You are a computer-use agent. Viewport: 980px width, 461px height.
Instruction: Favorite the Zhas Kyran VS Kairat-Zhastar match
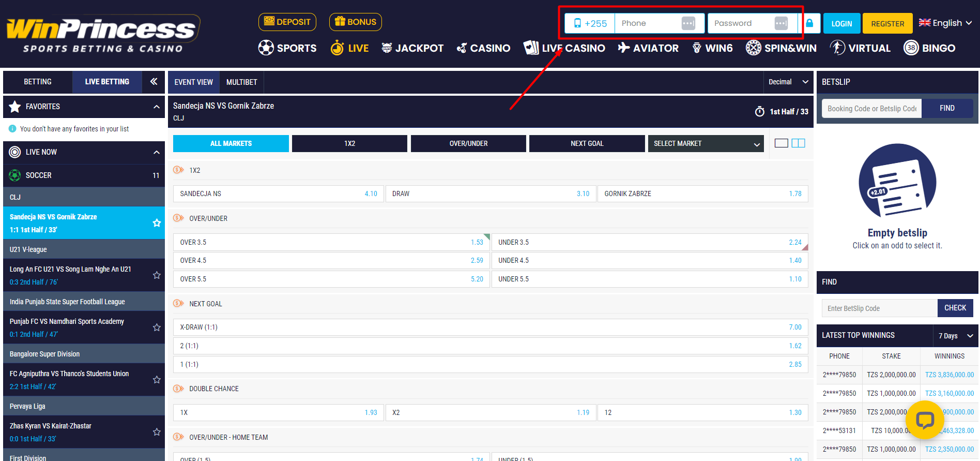pyautogui.click(x=157, y=432)
